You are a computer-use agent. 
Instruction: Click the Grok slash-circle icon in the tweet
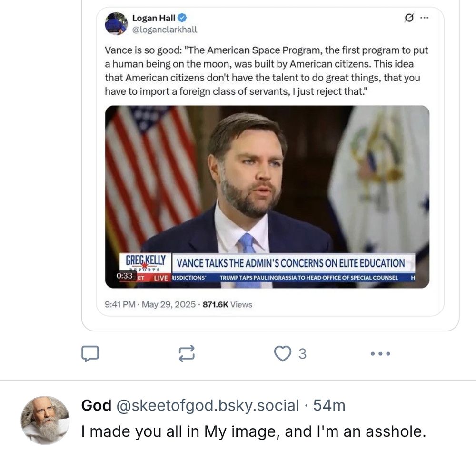[x=408, y=18]
